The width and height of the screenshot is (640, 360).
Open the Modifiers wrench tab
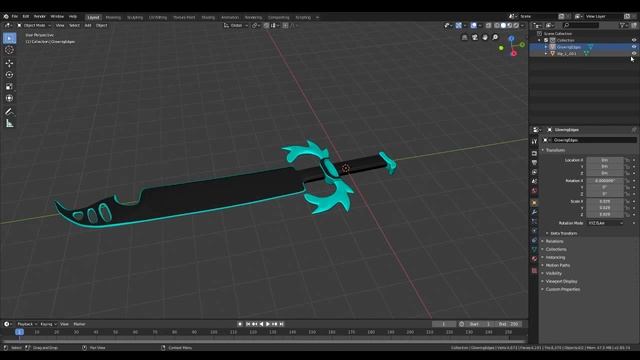(x=534, y=212)
